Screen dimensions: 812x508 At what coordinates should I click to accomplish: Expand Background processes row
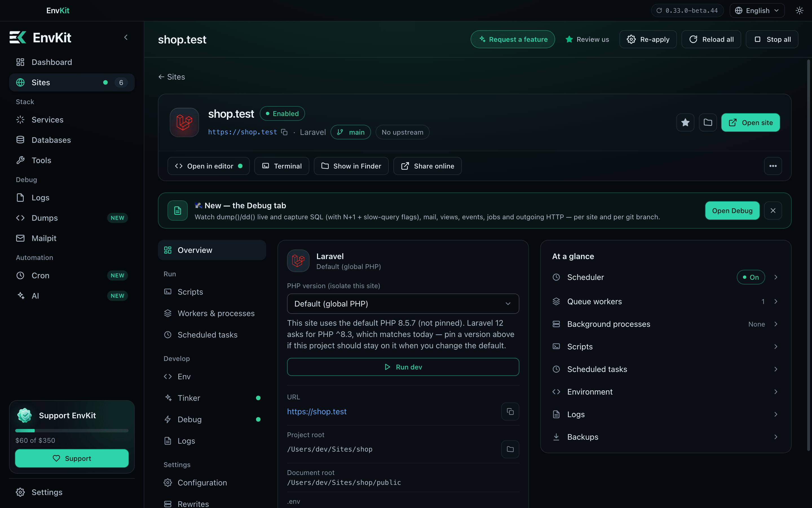(665, 324)
